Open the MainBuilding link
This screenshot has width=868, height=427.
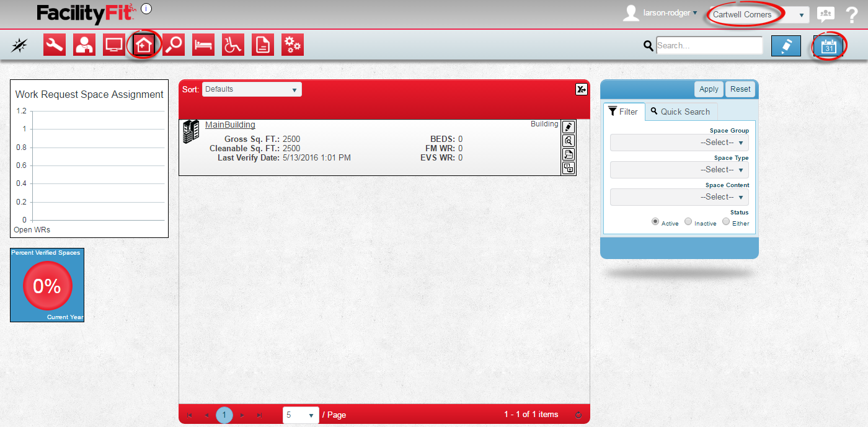click(230, 125)
